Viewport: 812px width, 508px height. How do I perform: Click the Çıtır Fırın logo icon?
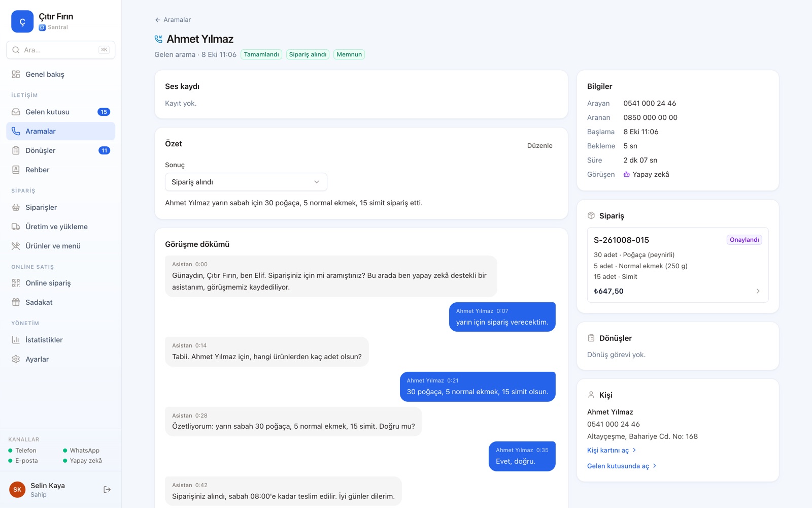(22, 21)
